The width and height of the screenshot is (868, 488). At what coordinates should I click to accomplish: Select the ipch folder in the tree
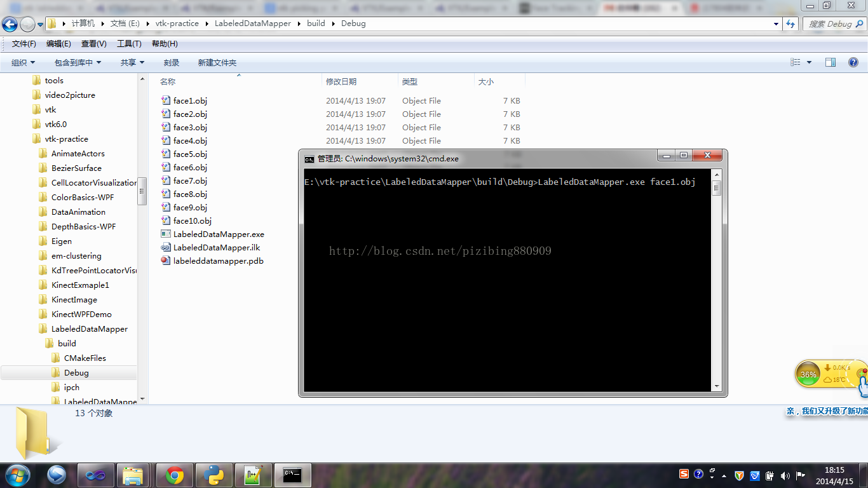[72, 387]
